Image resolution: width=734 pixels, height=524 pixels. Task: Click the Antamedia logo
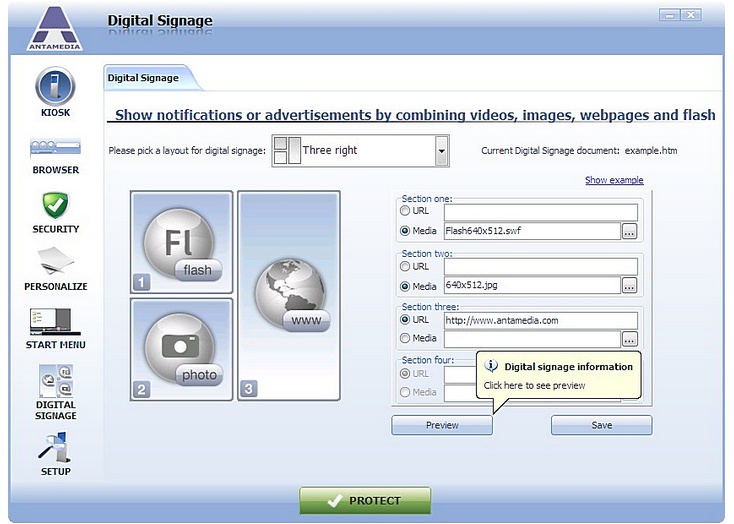click(55, 28)
